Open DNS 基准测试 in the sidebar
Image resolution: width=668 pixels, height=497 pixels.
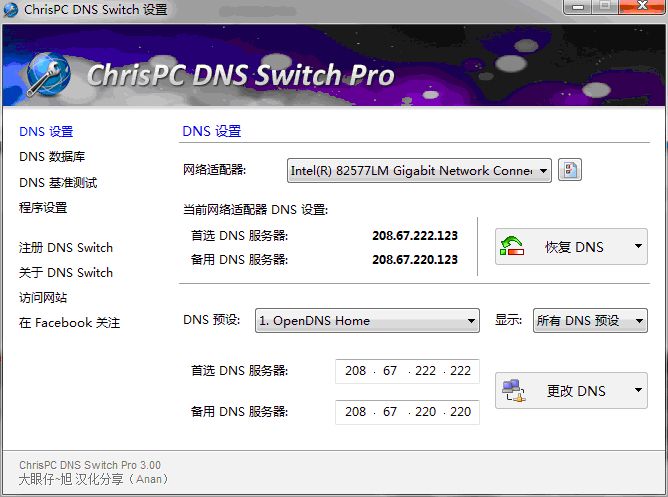(x=58, y=183)
